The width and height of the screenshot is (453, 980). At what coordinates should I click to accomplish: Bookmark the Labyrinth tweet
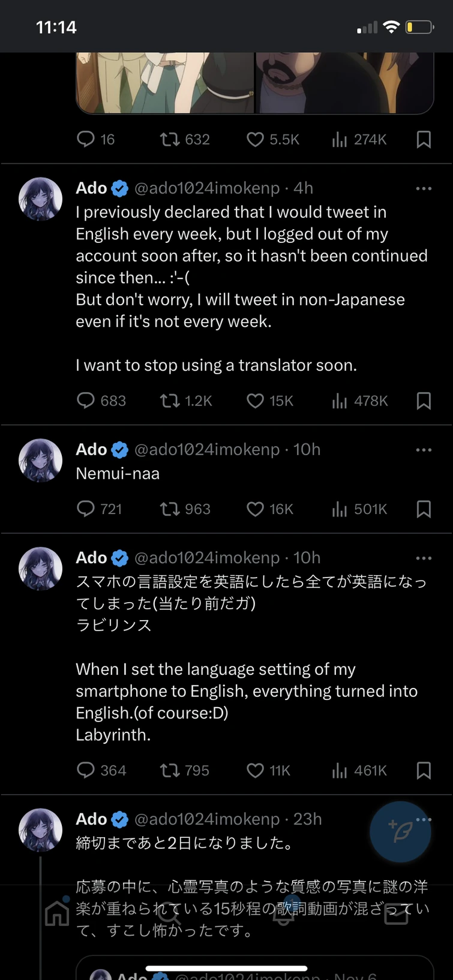[424, 770]
